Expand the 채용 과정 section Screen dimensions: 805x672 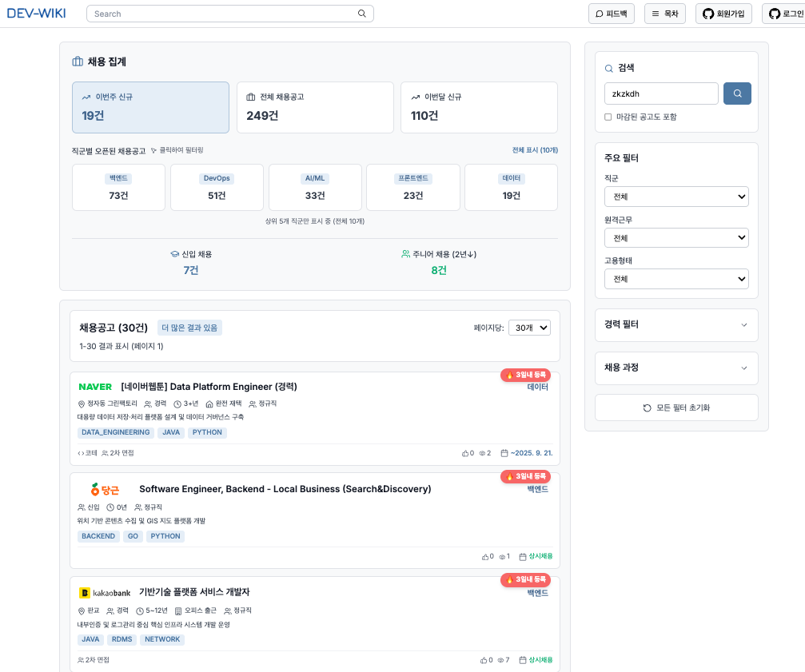pyautogui.click(x=676, y=368)
